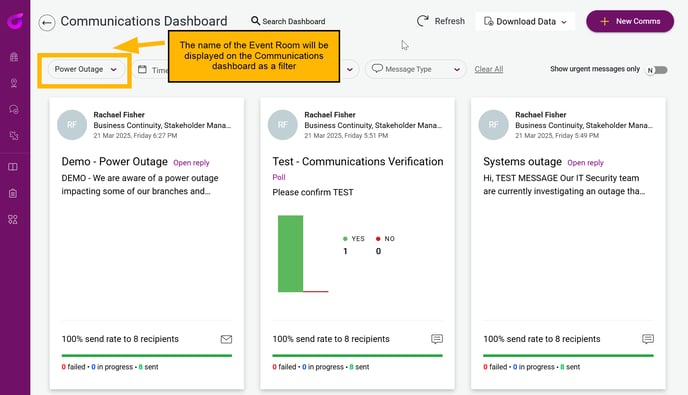Open the building icon in the sidebar
This screenshot has width=688, height=395.
pos(14,57)
